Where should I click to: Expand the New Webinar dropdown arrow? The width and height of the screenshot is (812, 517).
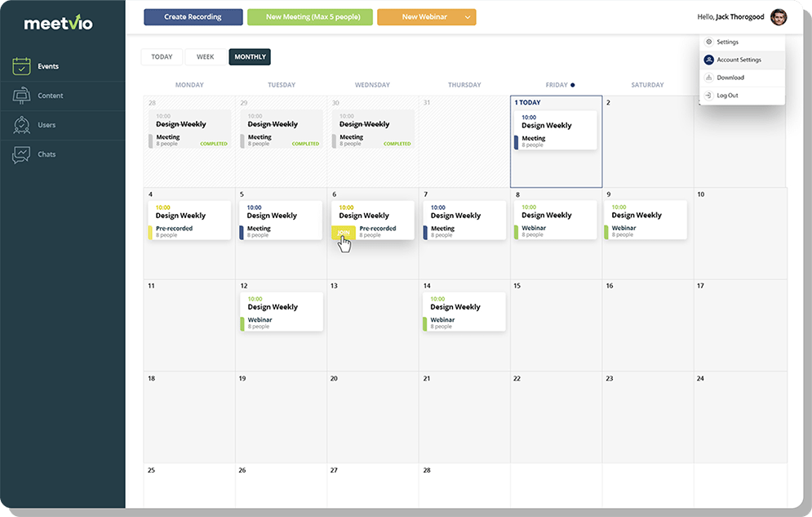click(467, 17)
